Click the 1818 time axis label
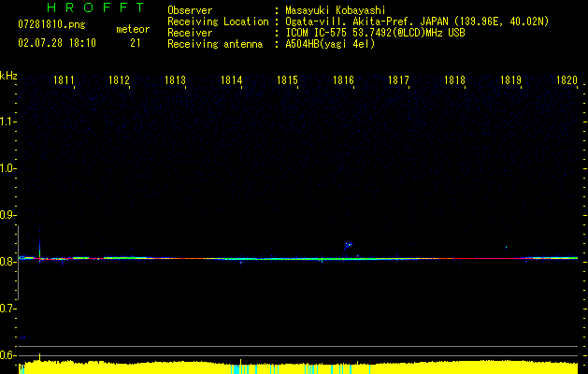 click(x=454, y=80)
